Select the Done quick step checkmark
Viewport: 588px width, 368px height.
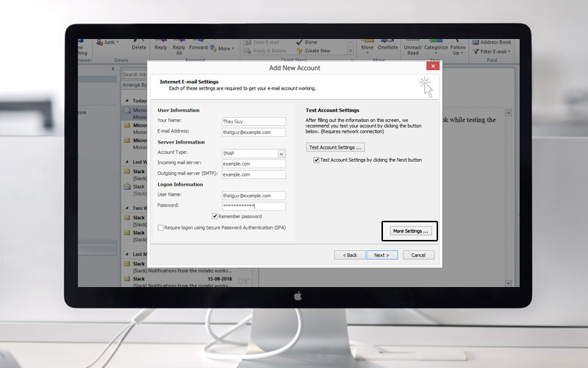click(x=306, y=42)
